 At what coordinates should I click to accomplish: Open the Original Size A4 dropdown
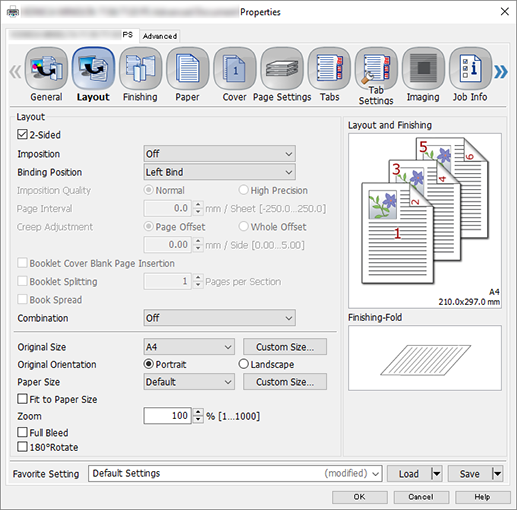tap(189, 347)
